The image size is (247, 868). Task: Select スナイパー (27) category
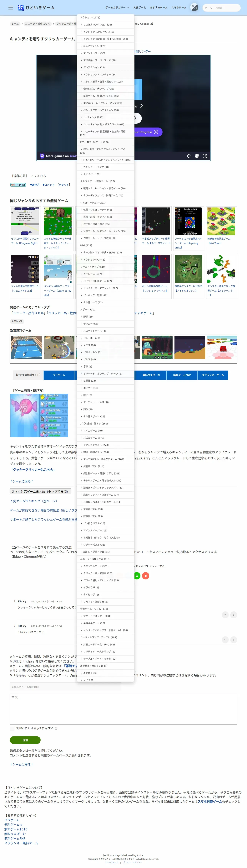(106, 174)
